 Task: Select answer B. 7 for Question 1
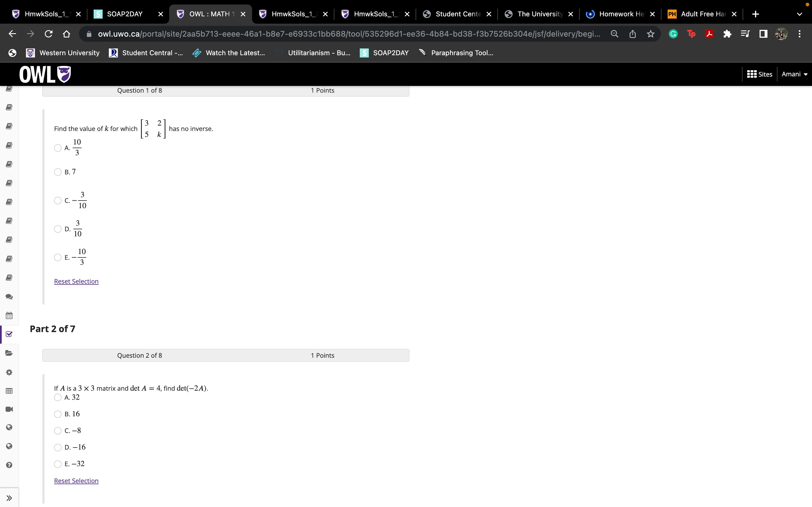point(58,172)
